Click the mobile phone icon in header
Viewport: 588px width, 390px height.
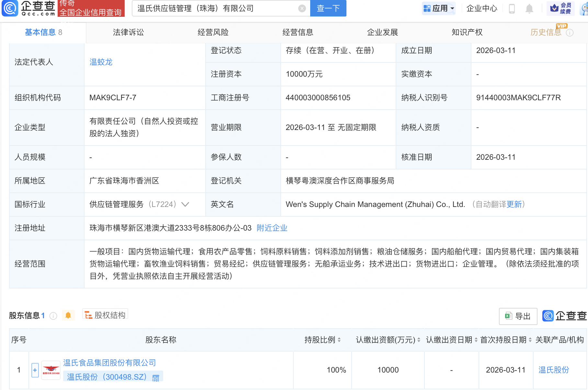click(x=512, y=9)
